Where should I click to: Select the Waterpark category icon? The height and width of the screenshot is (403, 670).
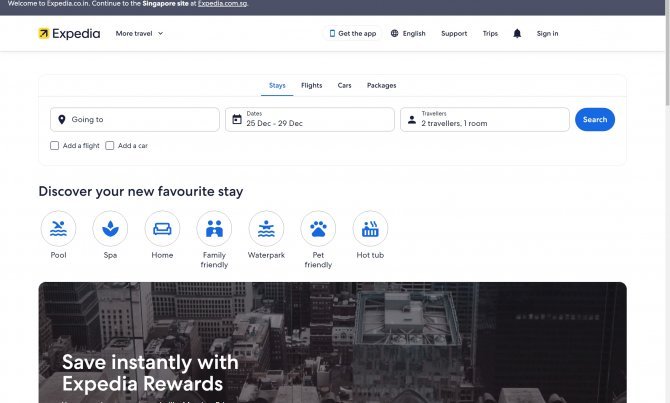[x=266, y=229]
